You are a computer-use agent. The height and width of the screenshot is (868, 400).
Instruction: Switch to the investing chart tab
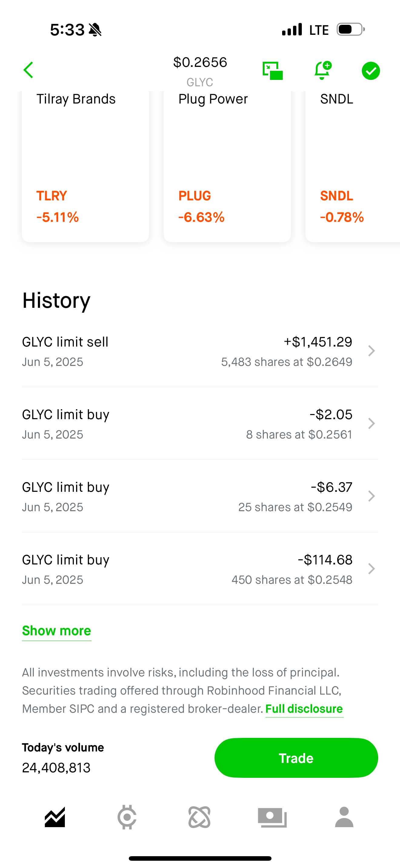(x=55, y=817)
